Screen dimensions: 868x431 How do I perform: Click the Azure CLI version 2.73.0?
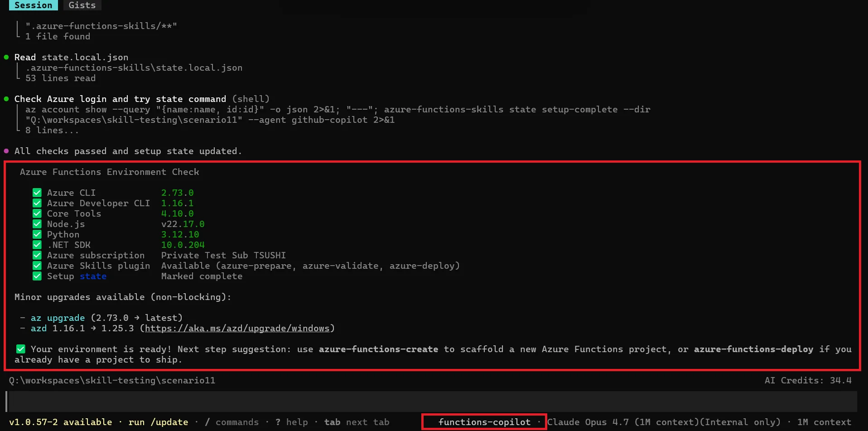(x=177, y=193)
